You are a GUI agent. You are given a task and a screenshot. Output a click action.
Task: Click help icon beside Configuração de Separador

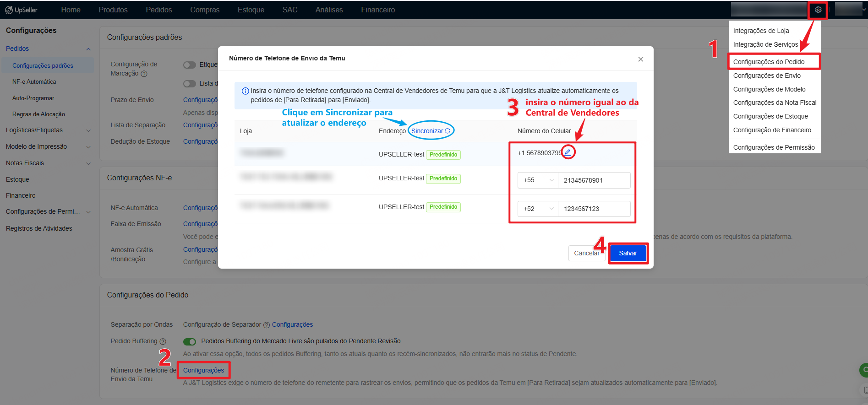click(x=267, y=325)
